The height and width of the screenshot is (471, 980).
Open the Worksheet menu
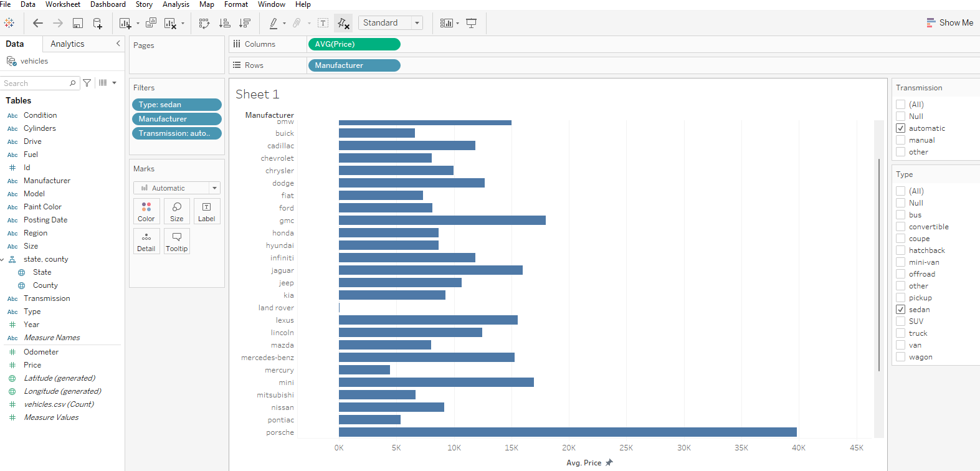click(x=63, y=4)
